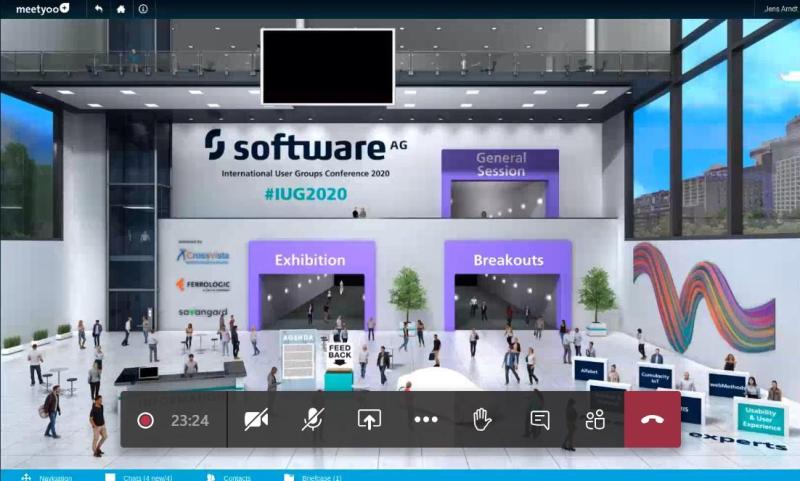Click the Chats icon in bottom bar
Viewport: 800px width, 481px height.
[x=110, y=477]
